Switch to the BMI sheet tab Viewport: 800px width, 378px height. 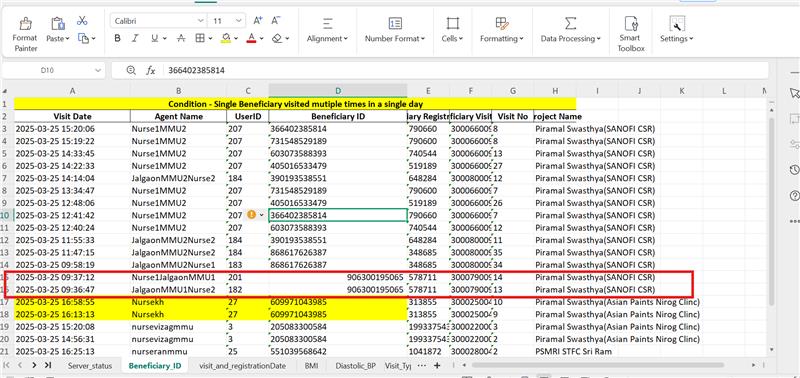[x=311, y=366]
